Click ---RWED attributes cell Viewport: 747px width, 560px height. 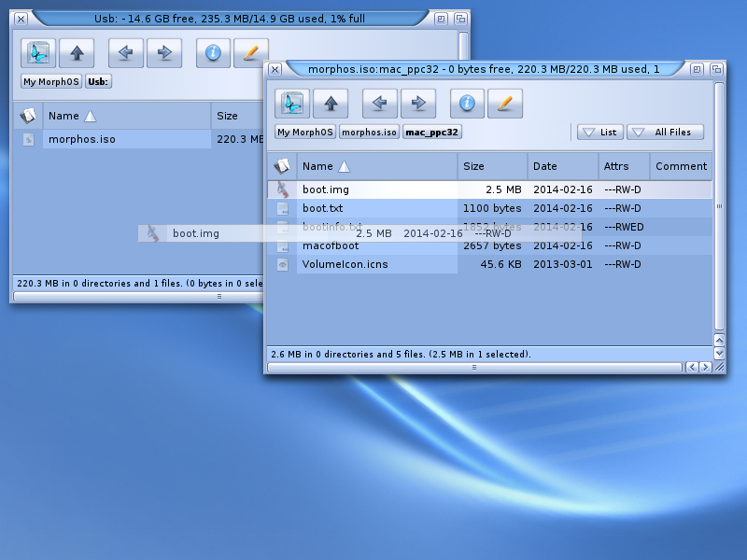tap(624, 227)
